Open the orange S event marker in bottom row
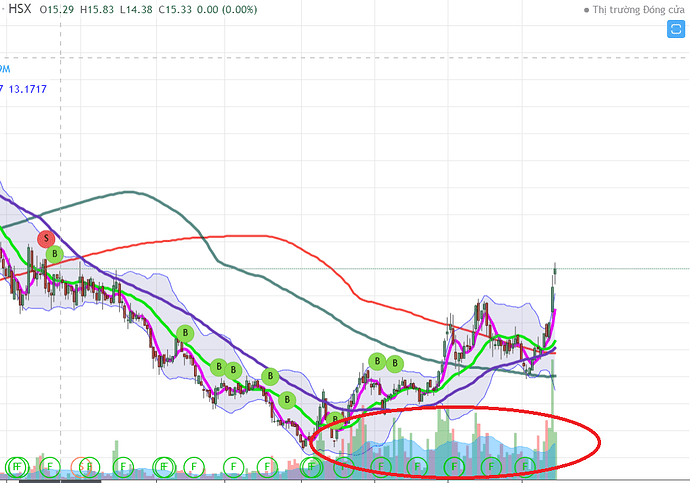The width and height of the screenshot is (690, 483). point(81,467)
